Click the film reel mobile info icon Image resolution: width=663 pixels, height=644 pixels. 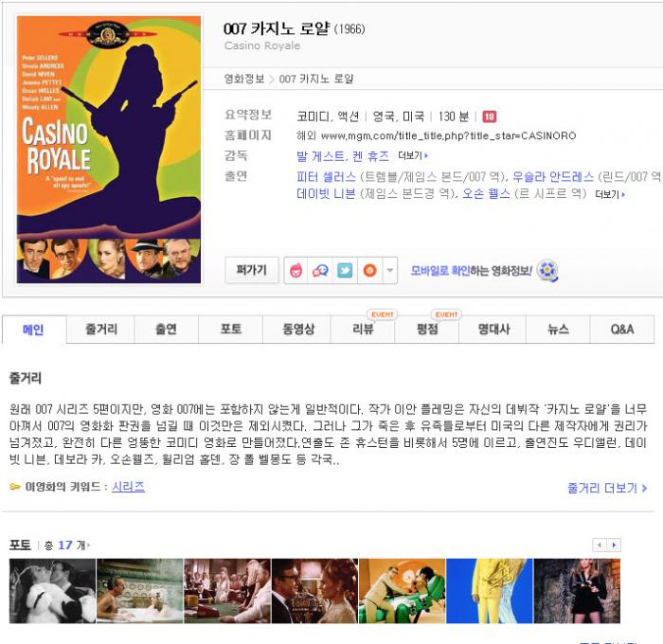pyautogui.click(x=547, y=271)
